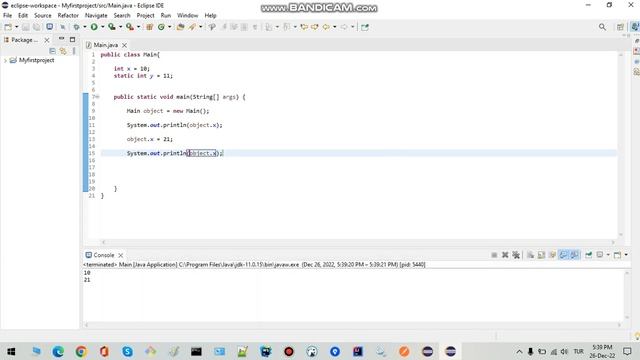Open the Refactor menu
This screenshot has height=360, width=640.
(x=68, y=16)
